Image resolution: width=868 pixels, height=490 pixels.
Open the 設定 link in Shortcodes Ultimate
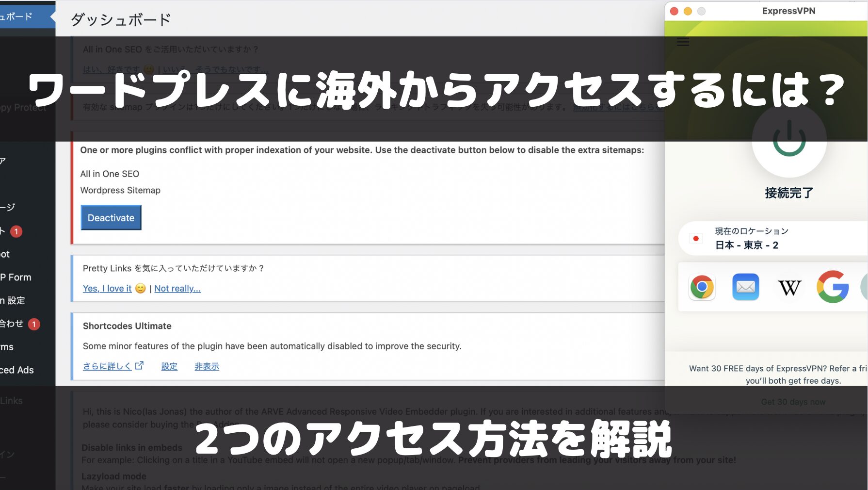(x=169, y=366)
